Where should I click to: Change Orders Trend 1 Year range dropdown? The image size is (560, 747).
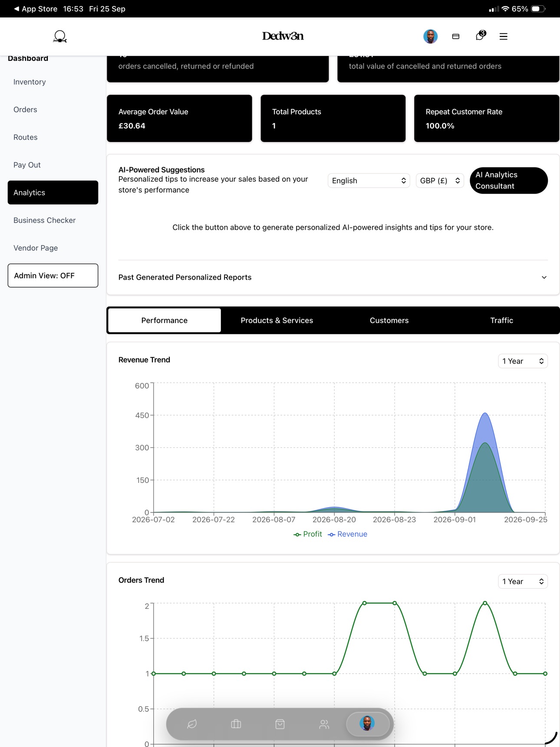tap(523, 581)
